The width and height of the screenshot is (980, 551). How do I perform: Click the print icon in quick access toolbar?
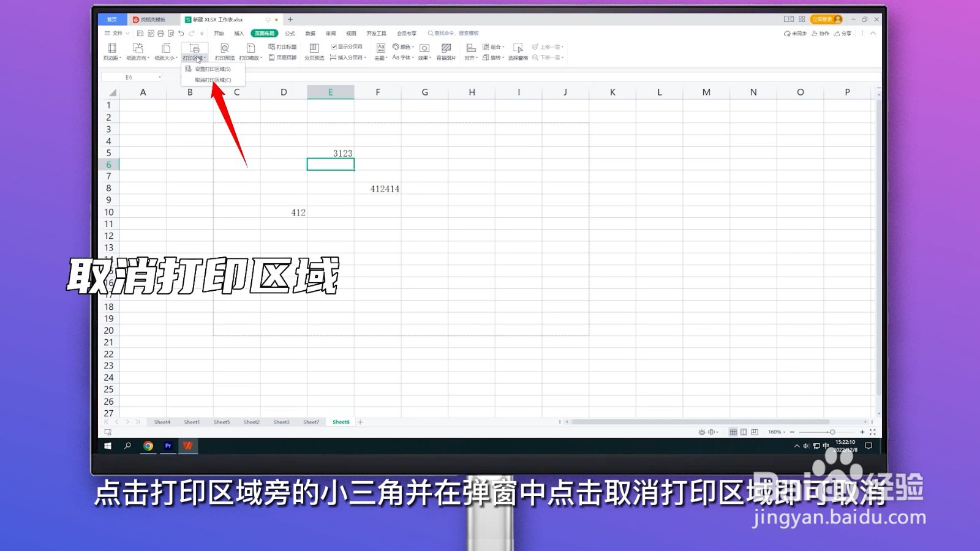160,33
